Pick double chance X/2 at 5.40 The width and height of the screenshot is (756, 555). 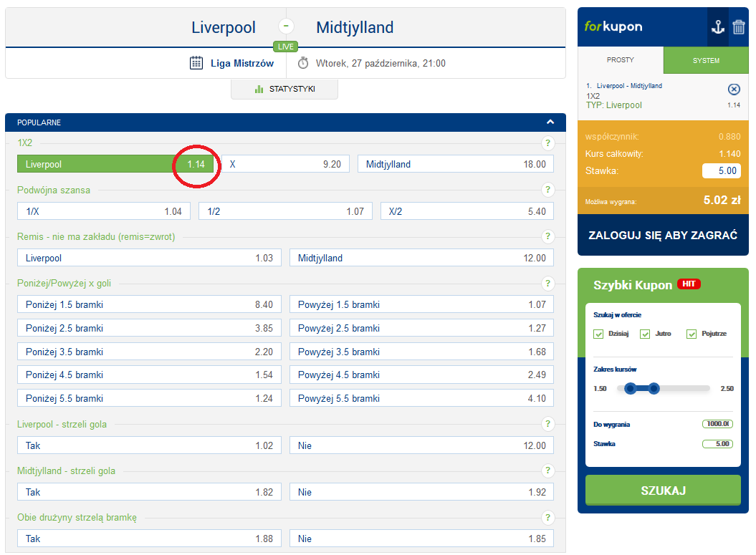point(467,211)
